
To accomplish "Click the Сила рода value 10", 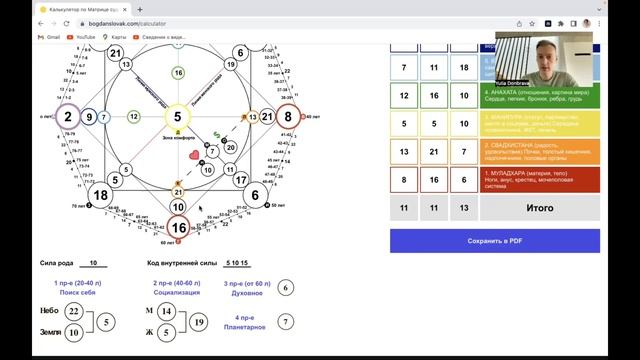I will (x=93, y=263).
